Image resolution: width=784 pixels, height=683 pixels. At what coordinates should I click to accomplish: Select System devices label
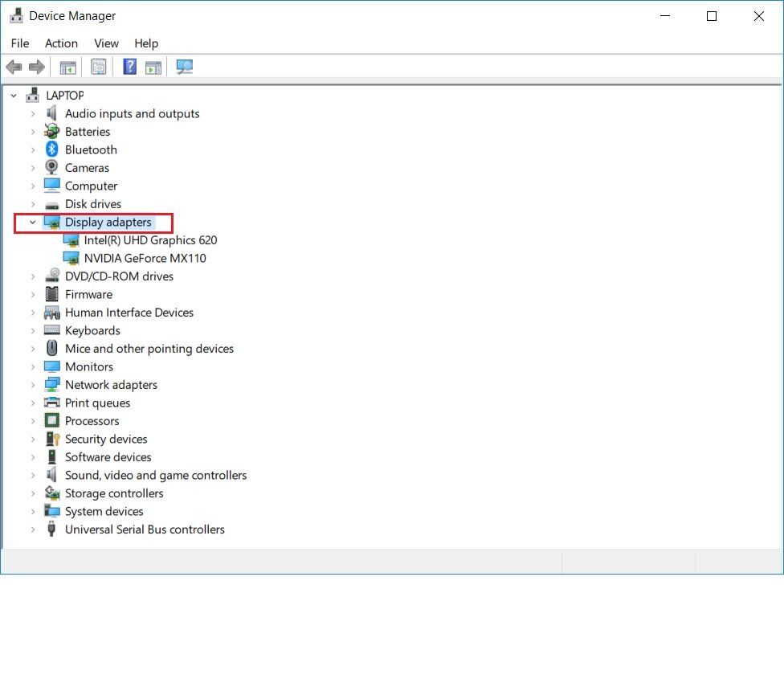click(104, 512)
